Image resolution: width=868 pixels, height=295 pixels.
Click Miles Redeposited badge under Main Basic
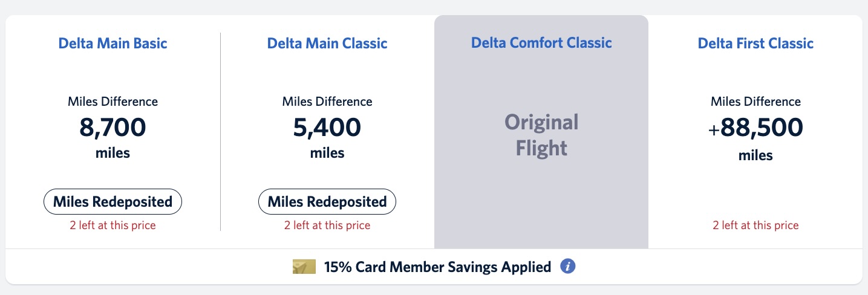(113, 202)
